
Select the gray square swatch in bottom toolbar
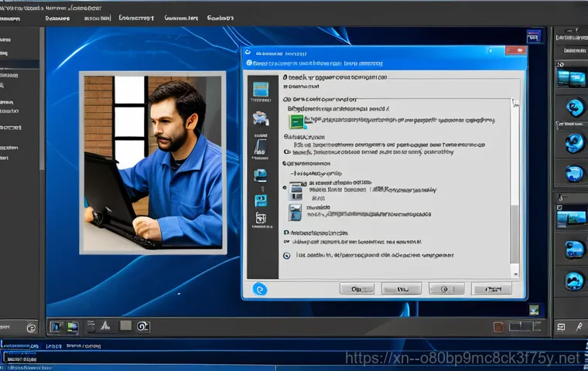click(125, 325)
